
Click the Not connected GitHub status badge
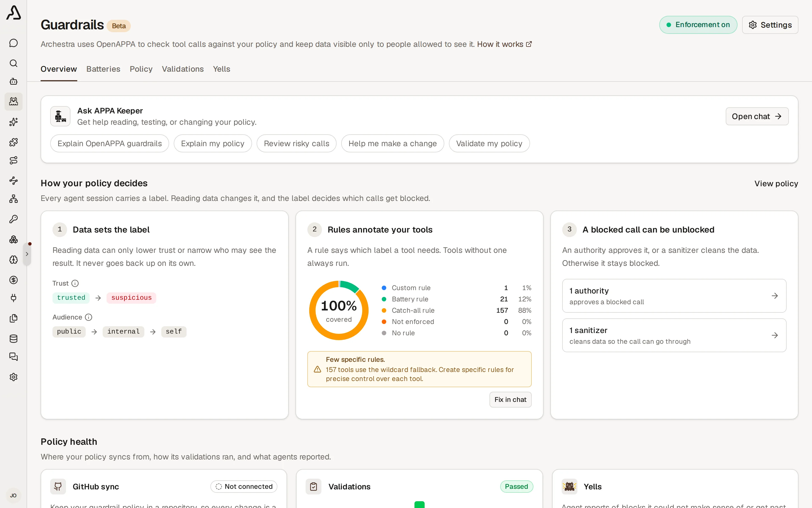coord(244,487)
